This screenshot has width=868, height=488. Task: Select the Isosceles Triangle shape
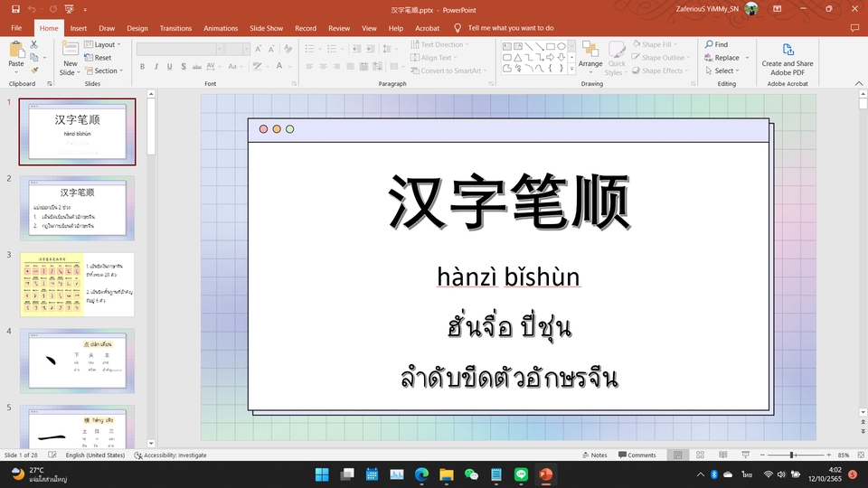point(517,58)
